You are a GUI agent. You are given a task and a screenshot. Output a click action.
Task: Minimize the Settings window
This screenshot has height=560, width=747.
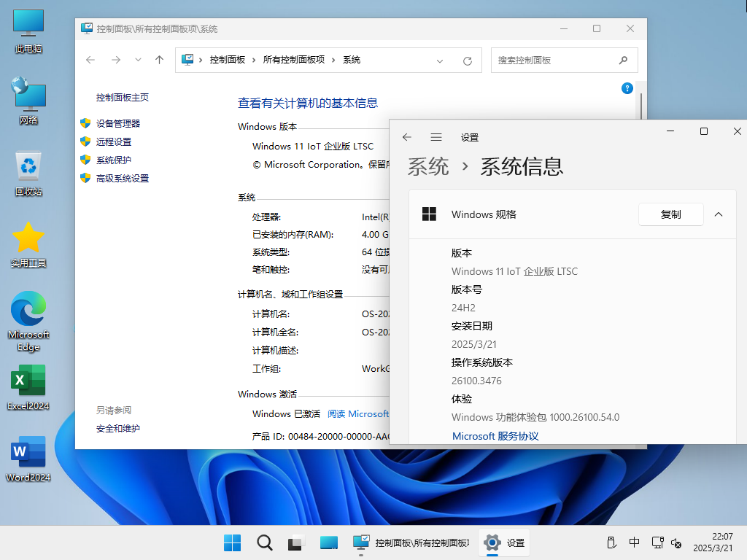tap(670, 131)
